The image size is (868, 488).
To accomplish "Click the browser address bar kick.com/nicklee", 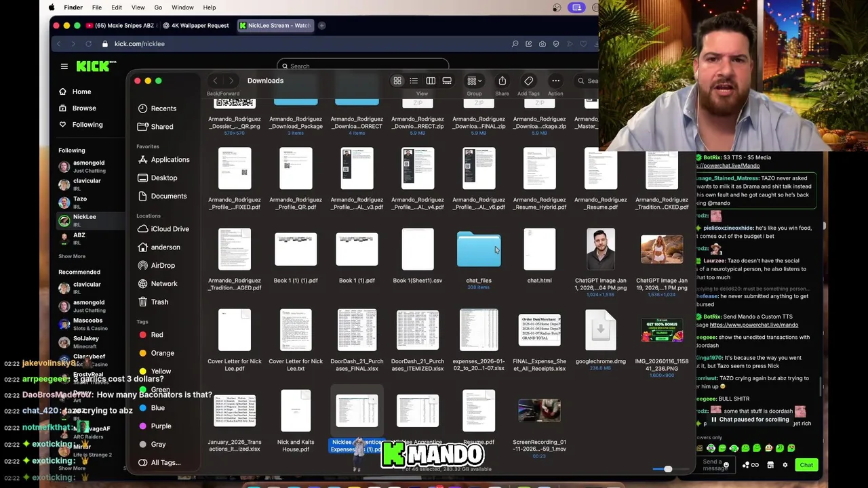I will [x=140, y=44].
